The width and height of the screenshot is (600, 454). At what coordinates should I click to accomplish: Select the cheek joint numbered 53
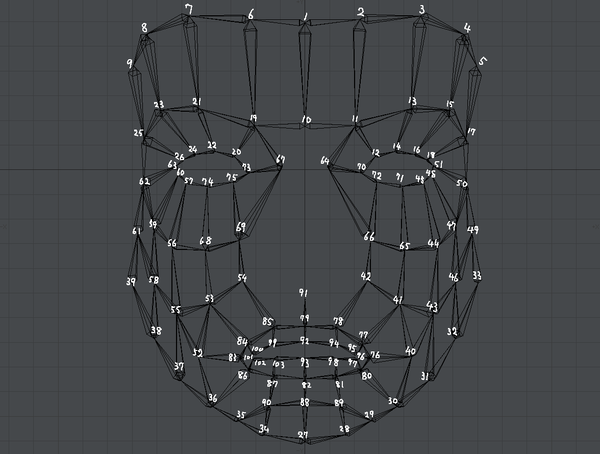tap(209, 298)
